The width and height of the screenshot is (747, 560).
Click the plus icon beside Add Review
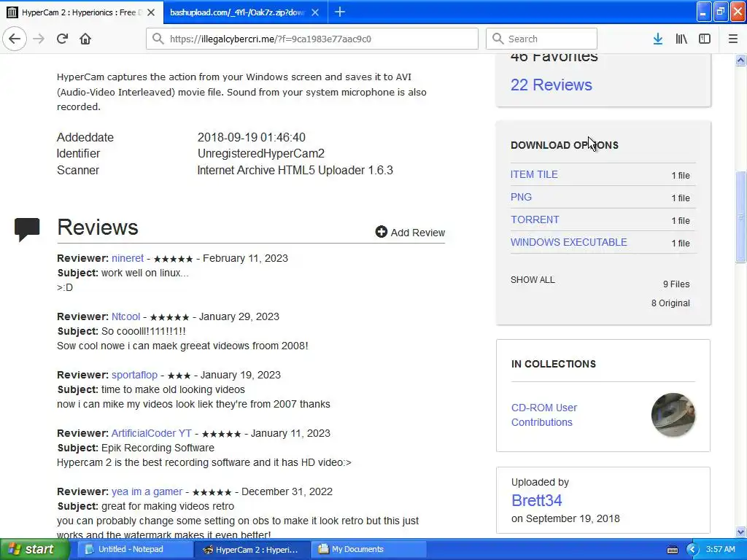381,232
